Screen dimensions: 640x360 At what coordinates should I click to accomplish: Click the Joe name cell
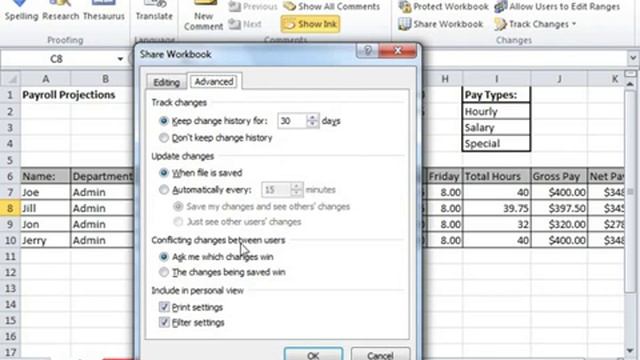click(45, 192)
